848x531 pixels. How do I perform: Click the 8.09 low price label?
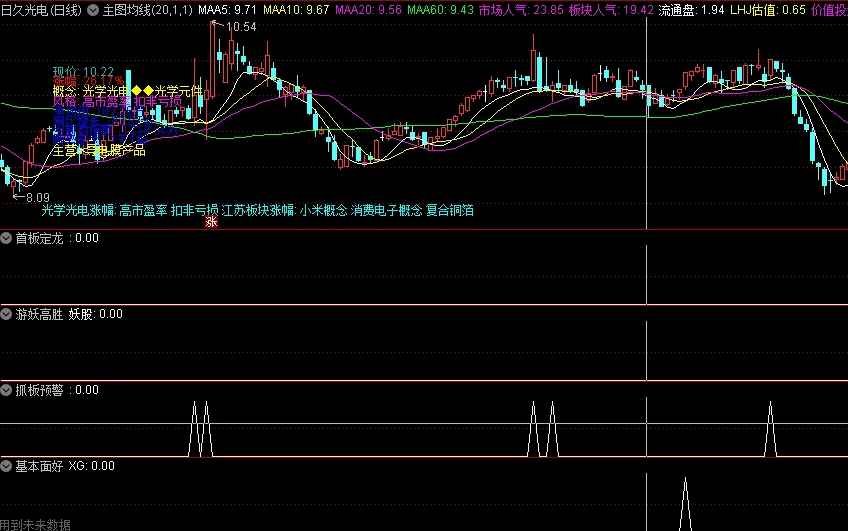click(37, 197)
